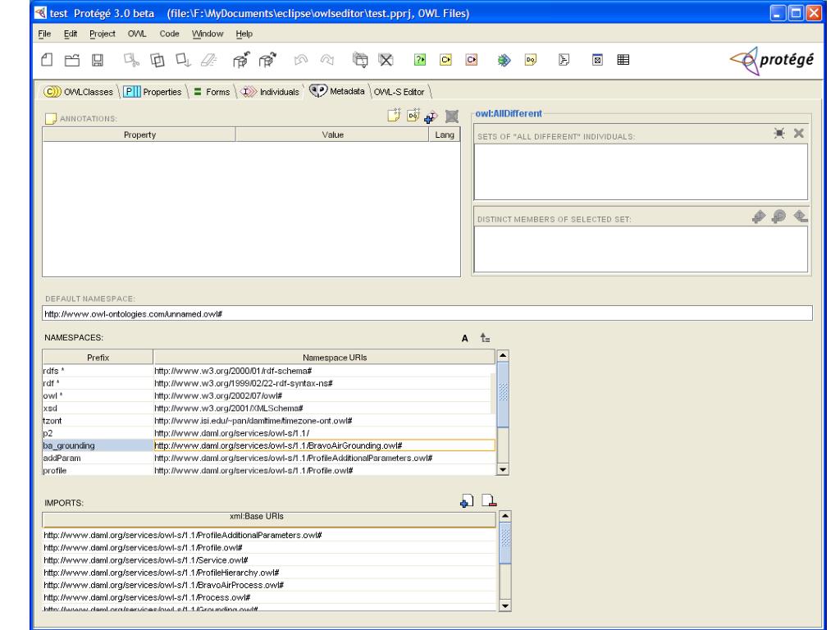840x630 pixels.
Task: Click the show source code document icon
Action: [564, 59]
